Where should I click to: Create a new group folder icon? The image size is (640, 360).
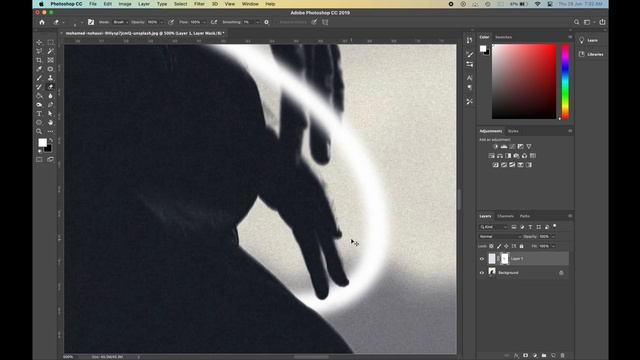544,356
